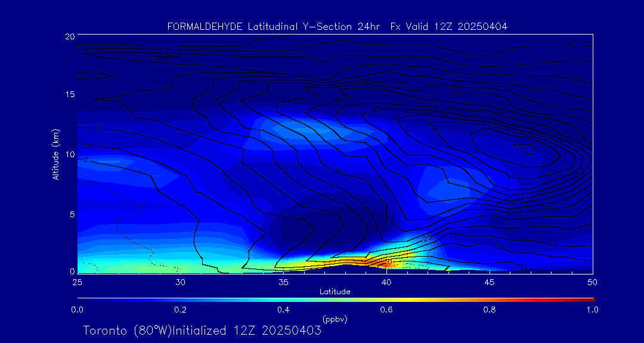This screenshot has width=644, height=343.
Task: Click the y-axis altitude tick label "20"
Action: point(69,36)
